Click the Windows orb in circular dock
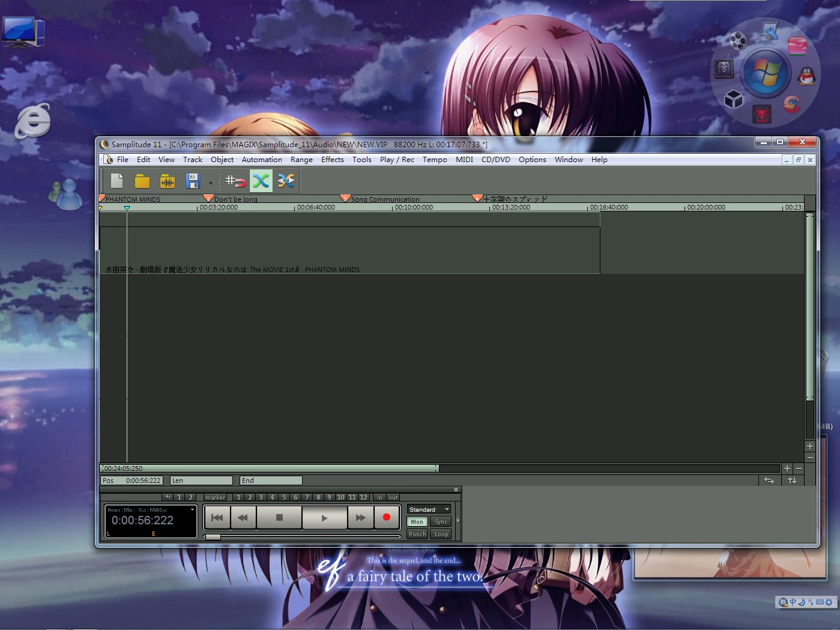Image resolution: width=840 pixels, height=630 pixels. pos(765,73)
